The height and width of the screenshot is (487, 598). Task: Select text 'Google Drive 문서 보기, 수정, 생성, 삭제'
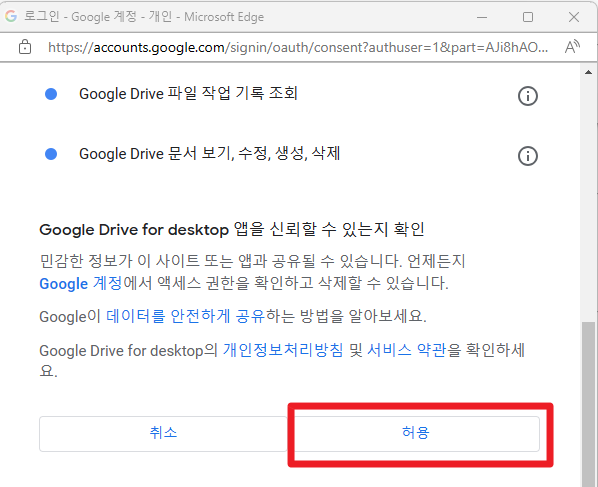(209, 153)
